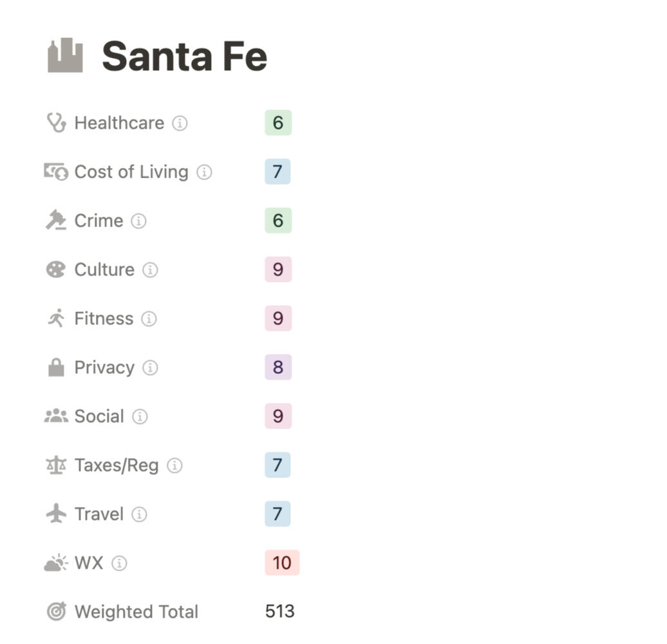
Task: Click the Weighted Total target icon
Action: [56, 612]
